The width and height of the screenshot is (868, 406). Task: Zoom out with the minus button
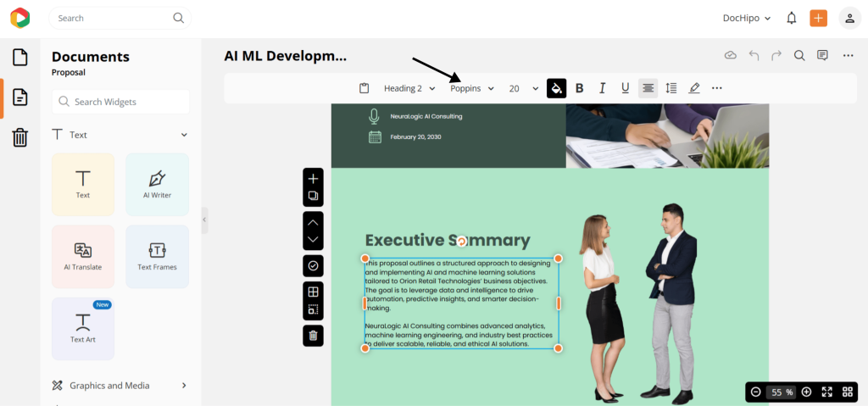[755, 392]
